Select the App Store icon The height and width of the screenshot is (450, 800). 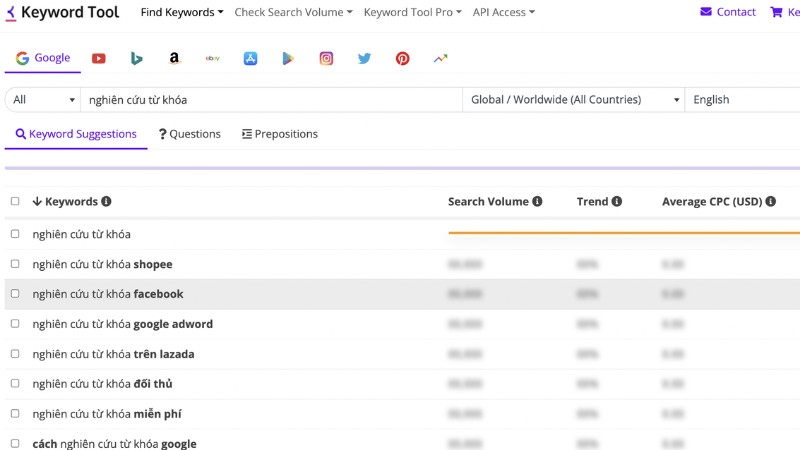(250, 59)
